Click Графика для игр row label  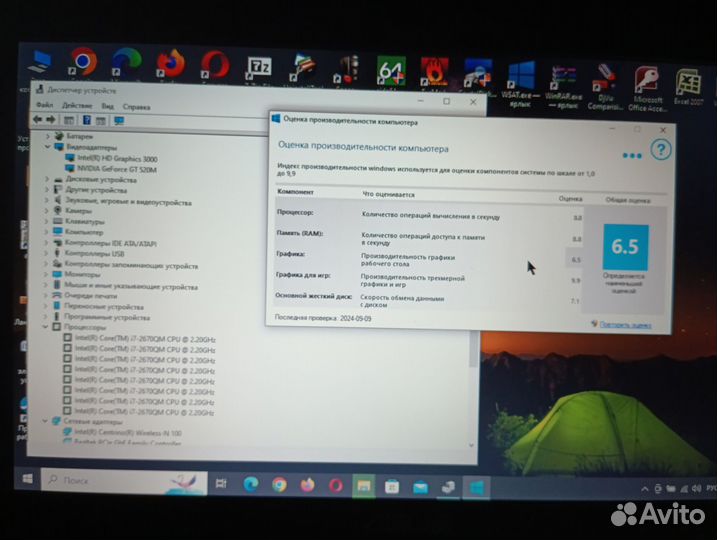[x=303, y=275]
